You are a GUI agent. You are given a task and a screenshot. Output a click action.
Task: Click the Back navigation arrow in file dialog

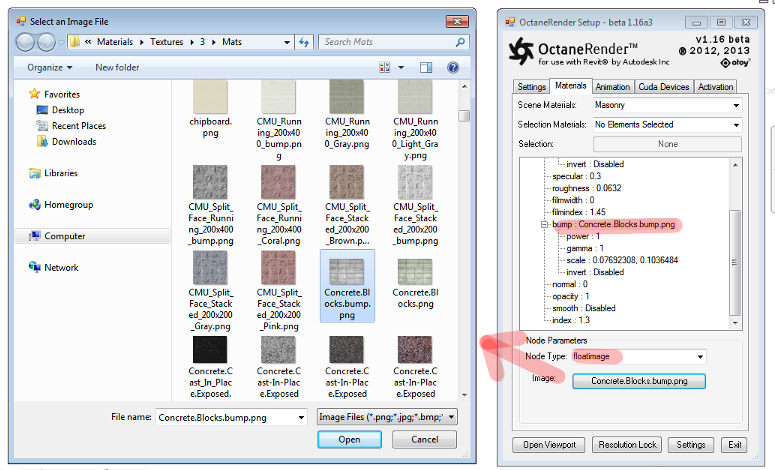(25, 43)
